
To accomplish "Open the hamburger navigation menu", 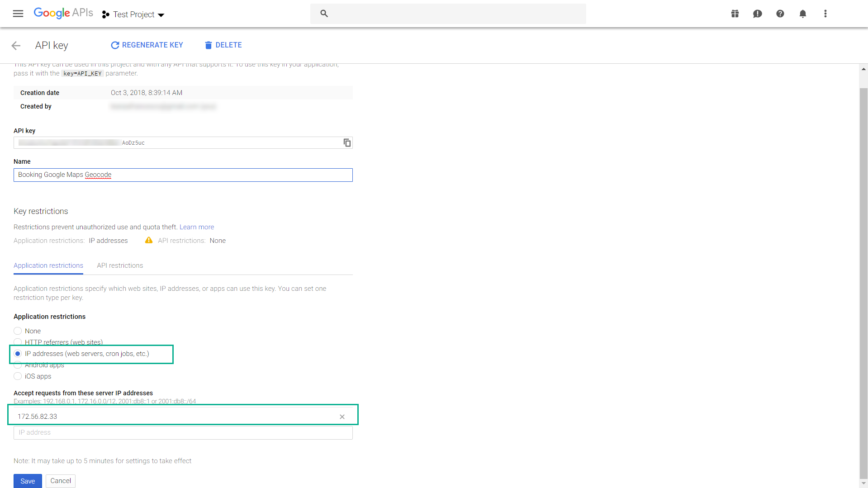I will click(18, 14).
